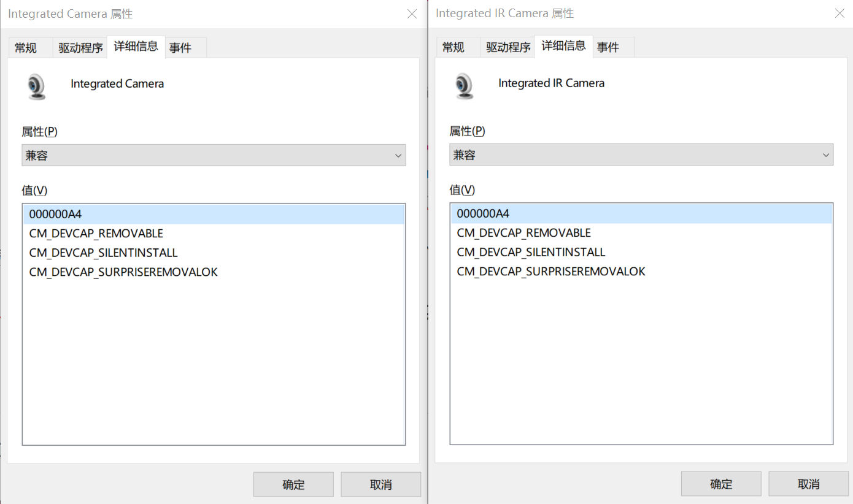Click 确定 in the Integrated IR Camera dialog
This screenshot has height=504, width=853.
[721, 484]
